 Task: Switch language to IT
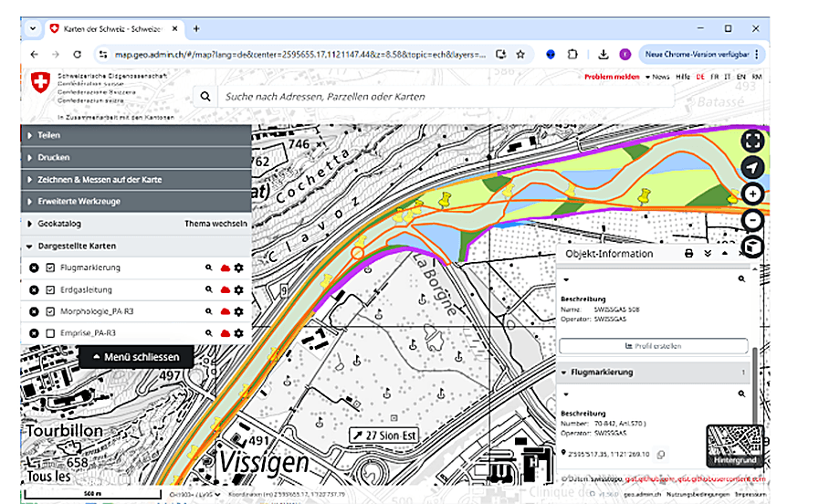[x=727, y=77]
